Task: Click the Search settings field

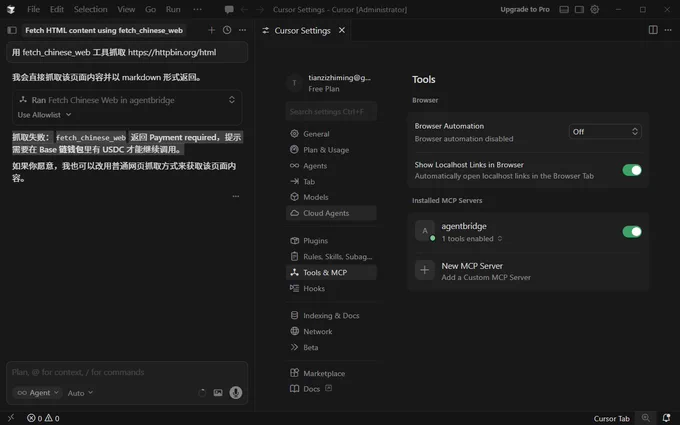Action: 331,111
